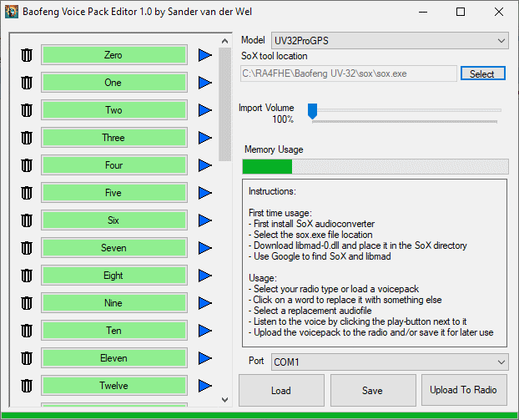Play the Three voice clip
Screen dimensions: 519x420
(x=205, y=138)
